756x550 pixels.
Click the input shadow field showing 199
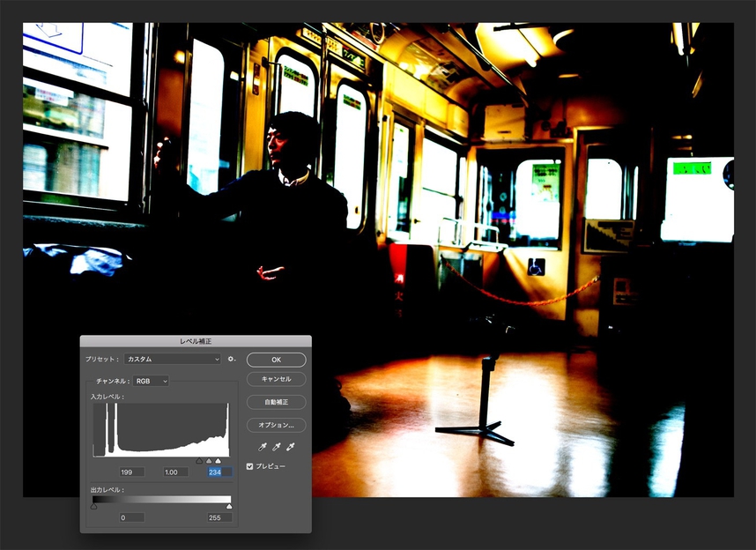pos(131,472)
